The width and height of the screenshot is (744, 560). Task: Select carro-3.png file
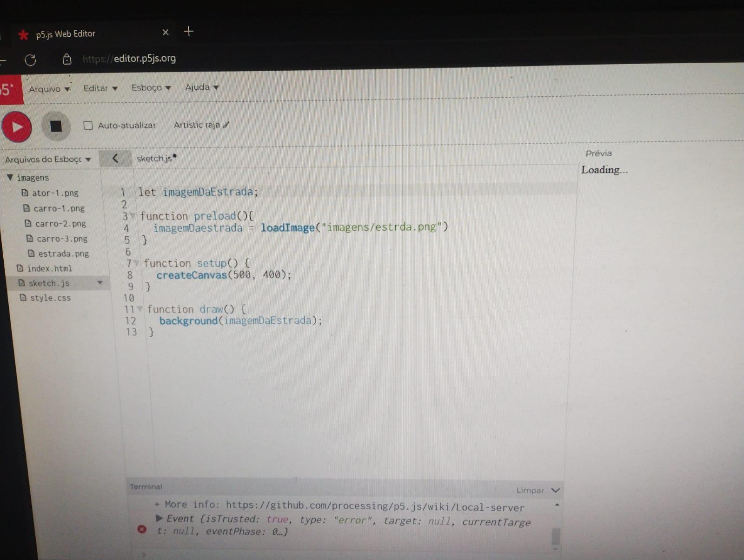pos(57,239)
